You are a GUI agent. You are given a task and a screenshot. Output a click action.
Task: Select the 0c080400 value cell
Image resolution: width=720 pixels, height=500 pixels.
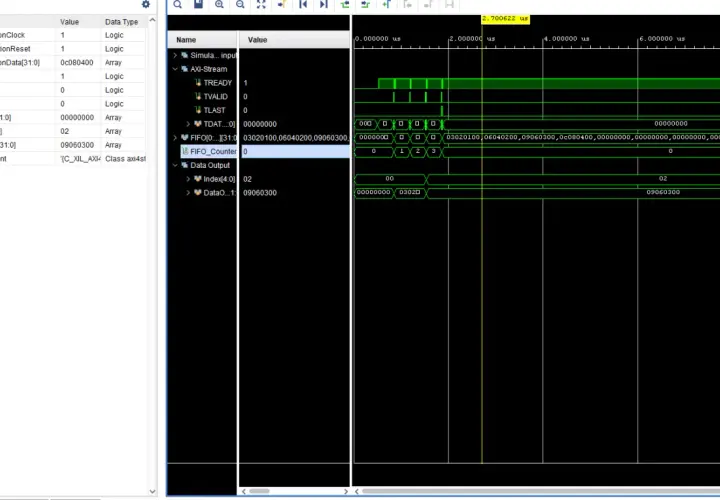pos(78,62)
